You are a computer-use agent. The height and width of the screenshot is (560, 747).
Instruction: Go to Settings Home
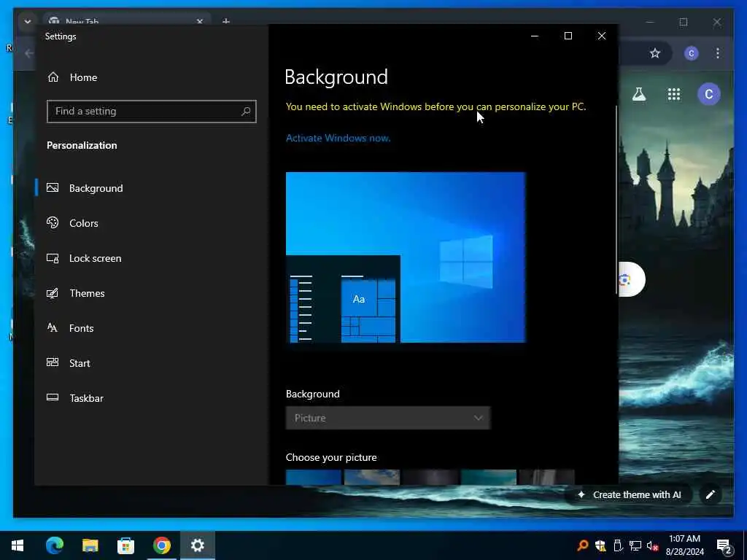point(72,77)
